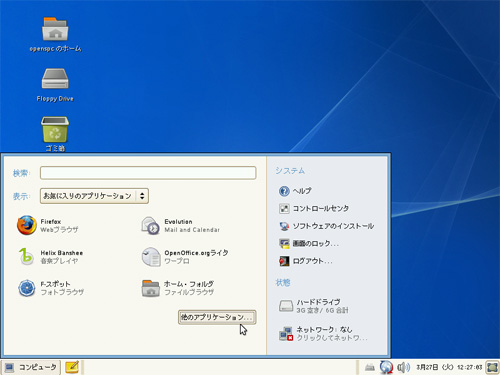This screenshot has width=500, height=375.
Task: Click the globe updater tray icon
Action: 386,367
